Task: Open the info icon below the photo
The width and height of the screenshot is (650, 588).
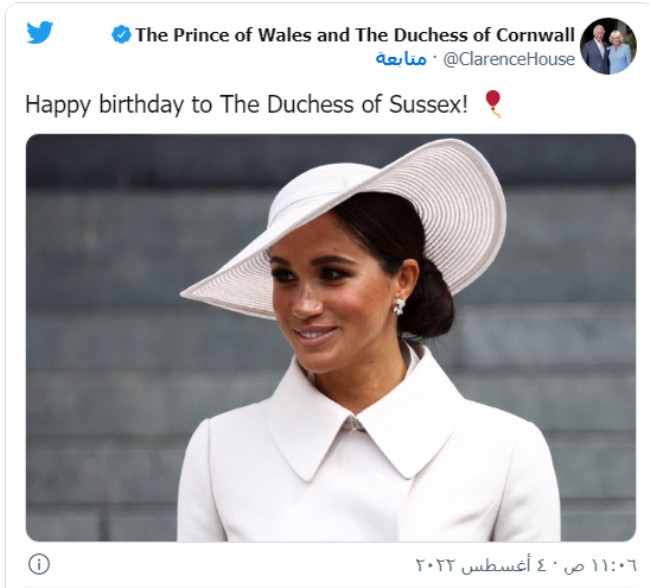Action: pos(39,564)
